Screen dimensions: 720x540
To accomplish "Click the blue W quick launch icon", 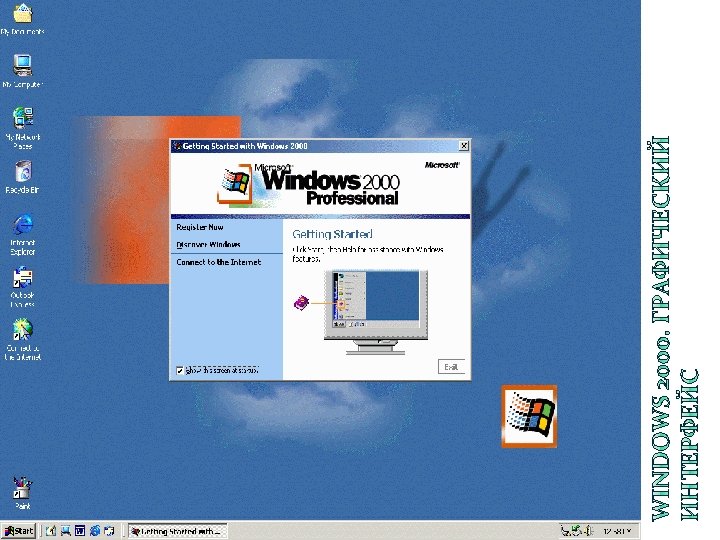I will (x=80, y=531).
